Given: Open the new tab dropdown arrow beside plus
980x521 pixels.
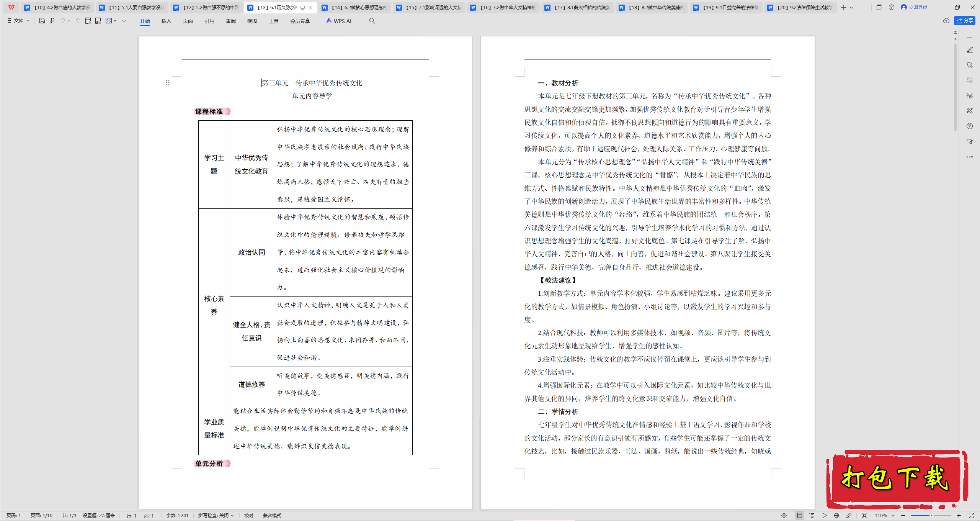Looking at the screenshot, I should pos(851,7).
